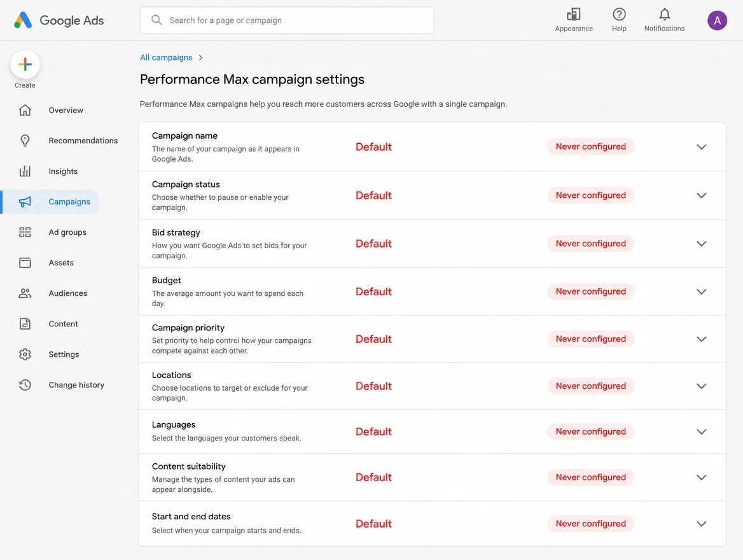Open Appearance settings icon

click(574, 14)
